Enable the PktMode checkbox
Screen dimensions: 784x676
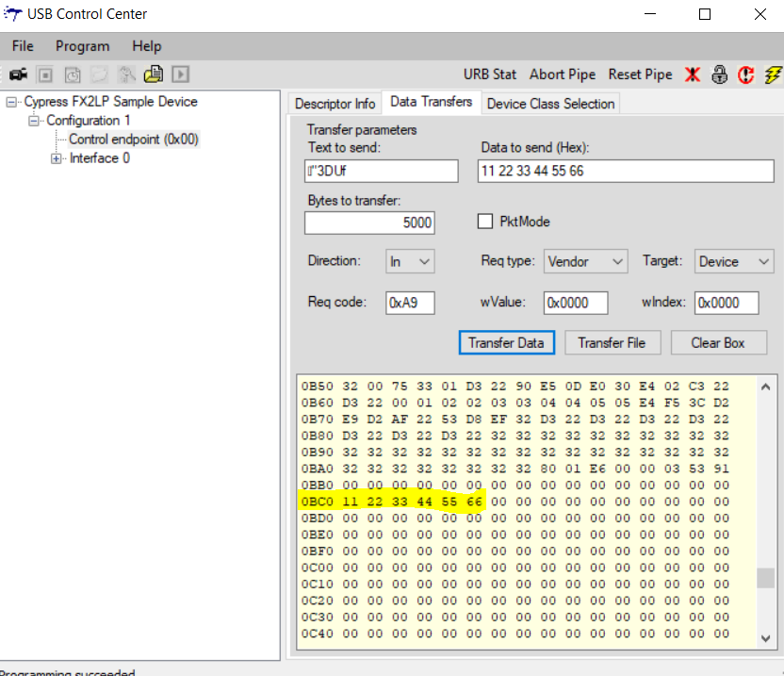pos(486,222)
